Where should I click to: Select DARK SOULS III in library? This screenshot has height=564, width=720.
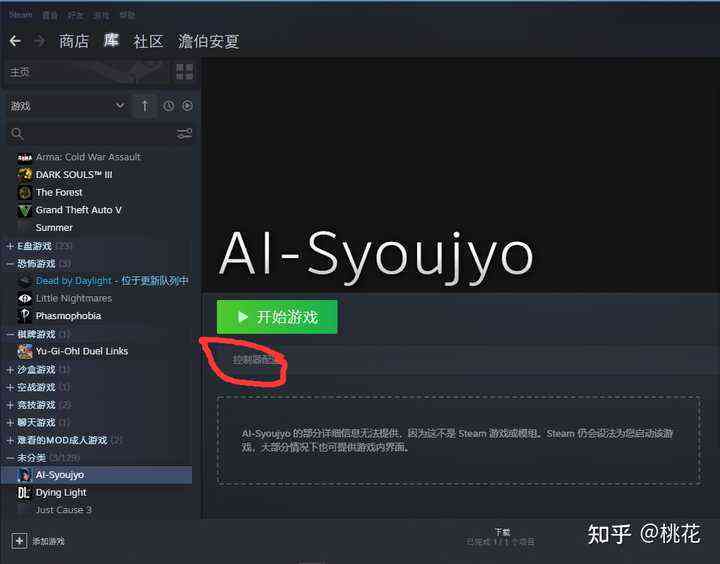pos(74,175)
